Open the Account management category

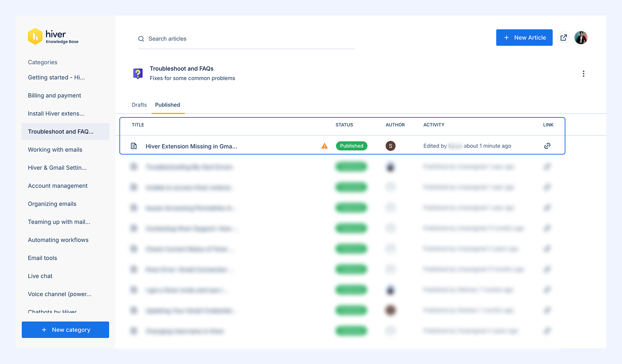click(x=58, y=186)
